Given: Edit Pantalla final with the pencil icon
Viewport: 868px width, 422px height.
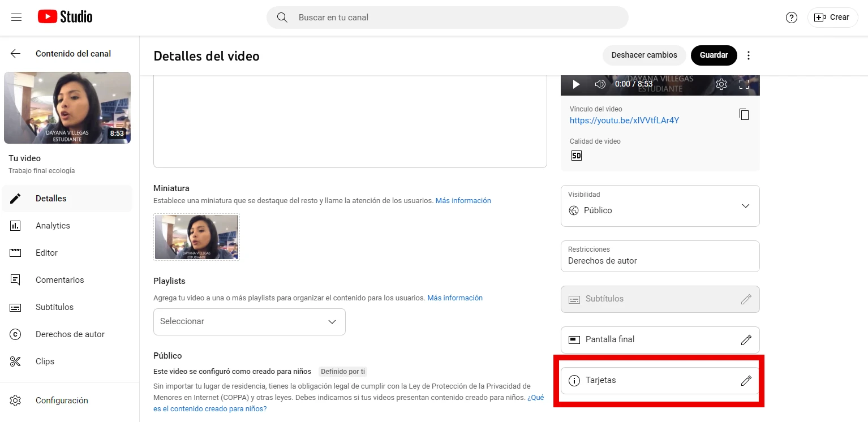Looking at the screenshot, I should click(x=746, y=339).
